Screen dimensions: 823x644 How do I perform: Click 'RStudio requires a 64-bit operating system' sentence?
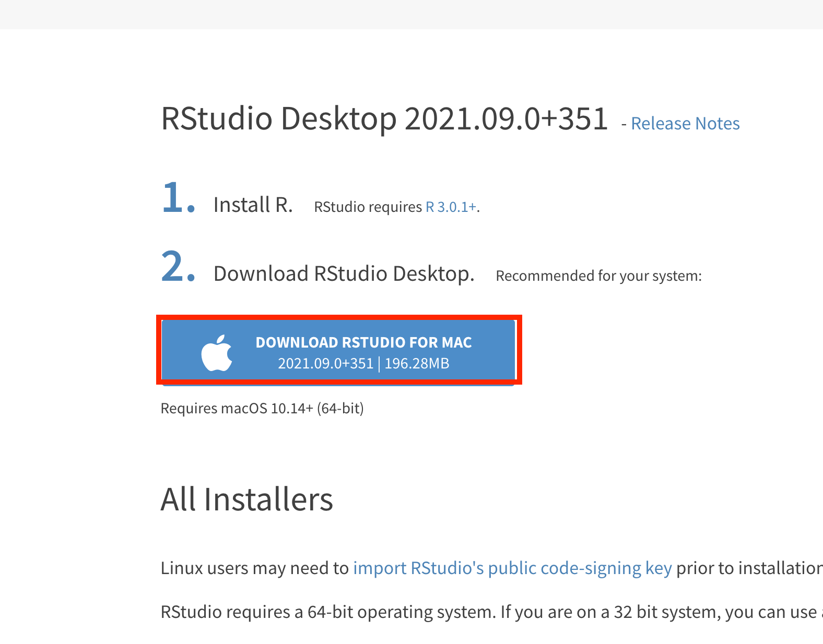pos(328,612)
